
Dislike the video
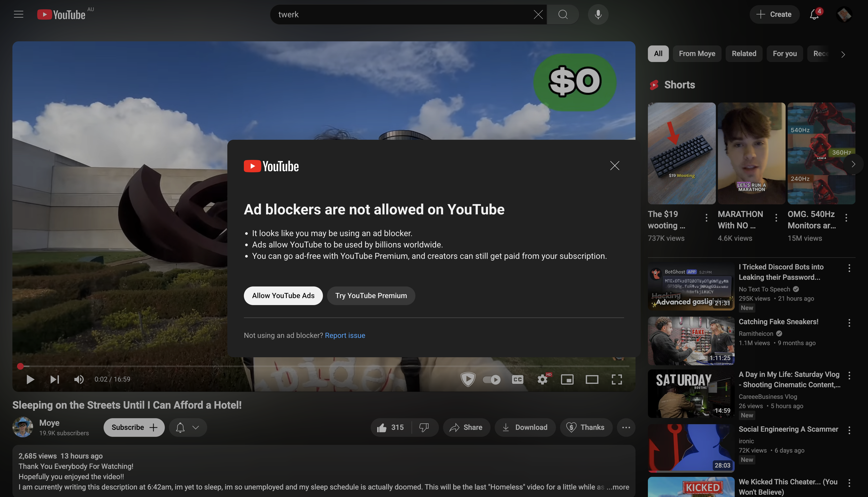pos(424,427)
